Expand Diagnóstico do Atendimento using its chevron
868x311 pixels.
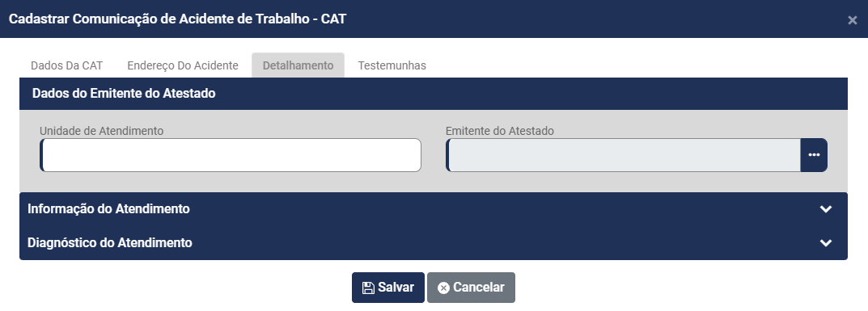826,243
